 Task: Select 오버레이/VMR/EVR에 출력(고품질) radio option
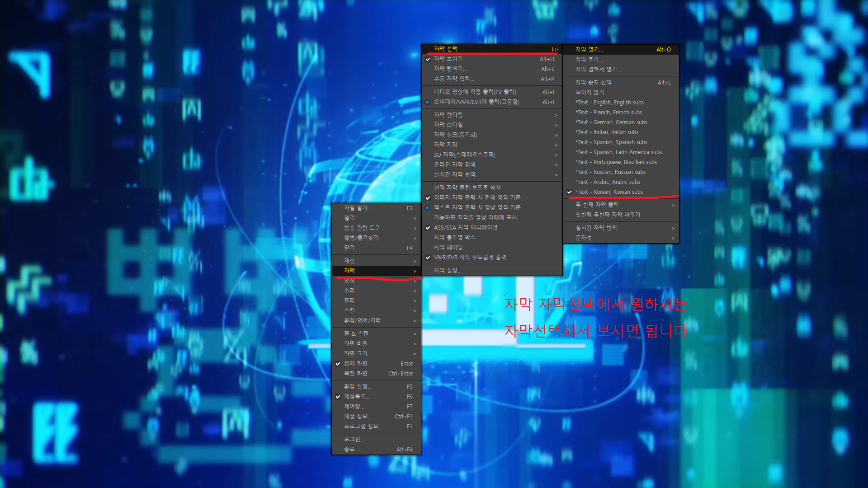(x=476, y=102)
